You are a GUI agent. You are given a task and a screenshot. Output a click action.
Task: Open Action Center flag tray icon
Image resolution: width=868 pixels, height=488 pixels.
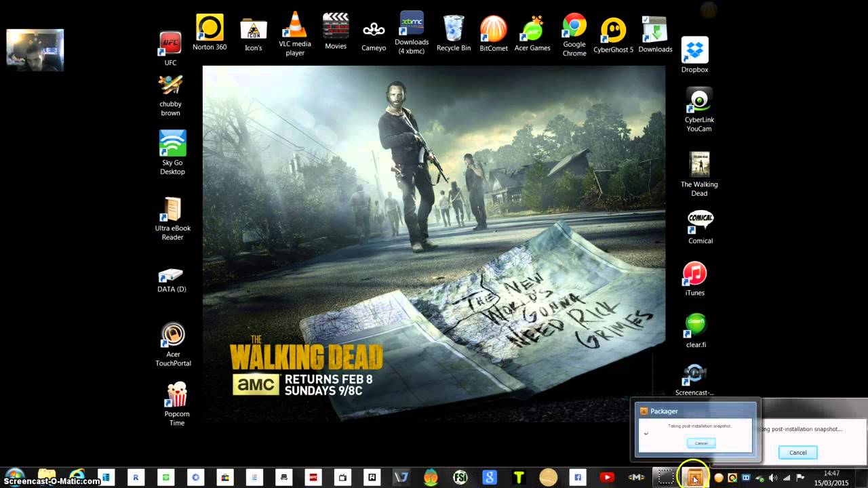pyautogui.click(x=800, y=478)
